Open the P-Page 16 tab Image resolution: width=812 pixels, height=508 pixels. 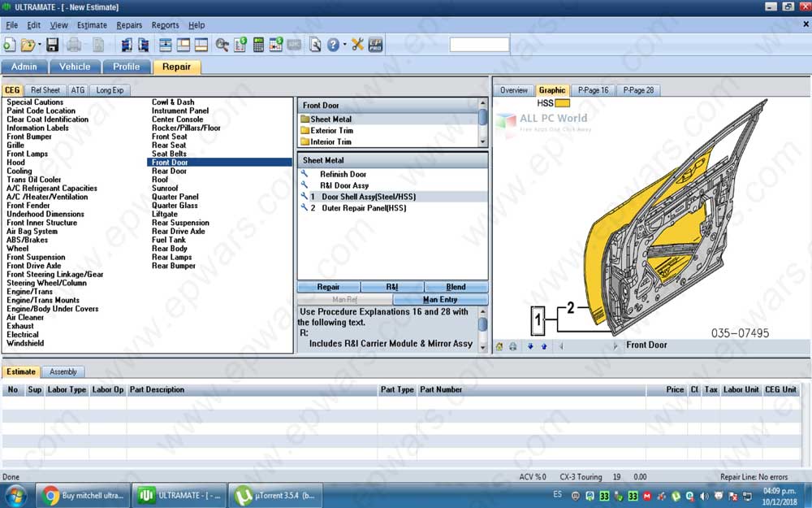(594, 90)
